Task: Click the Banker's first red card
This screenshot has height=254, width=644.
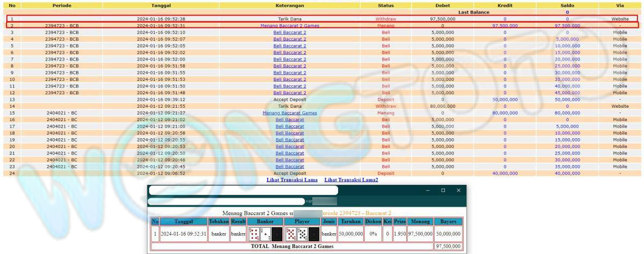Action: tap(254, 234)
